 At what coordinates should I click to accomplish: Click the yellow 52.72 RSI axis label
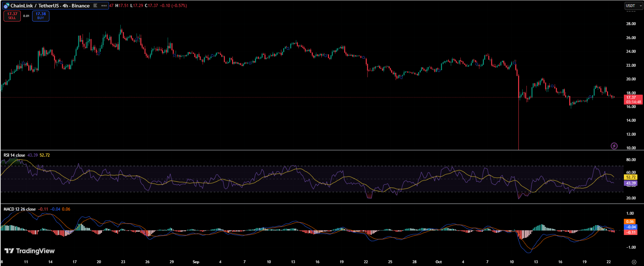[x=631, y=177]
